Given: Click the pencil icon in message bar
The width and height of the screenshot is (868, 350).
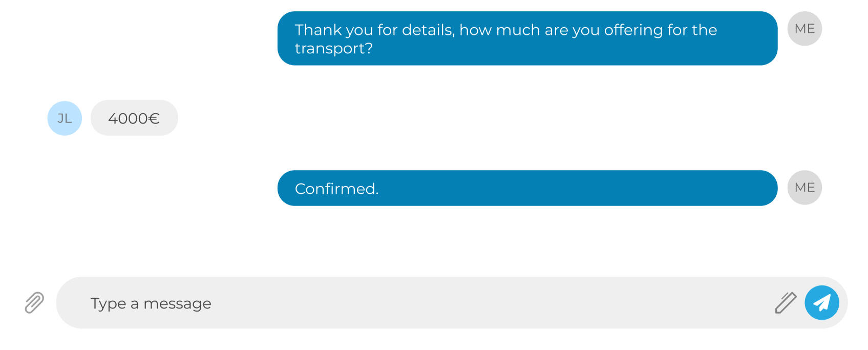Looking at the screenshot, I should point(786,303).
